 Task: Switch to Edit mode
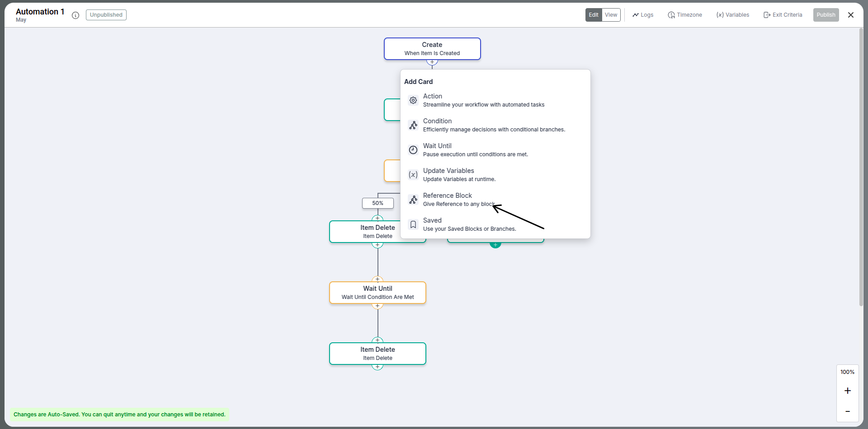(x=594, y=15)
